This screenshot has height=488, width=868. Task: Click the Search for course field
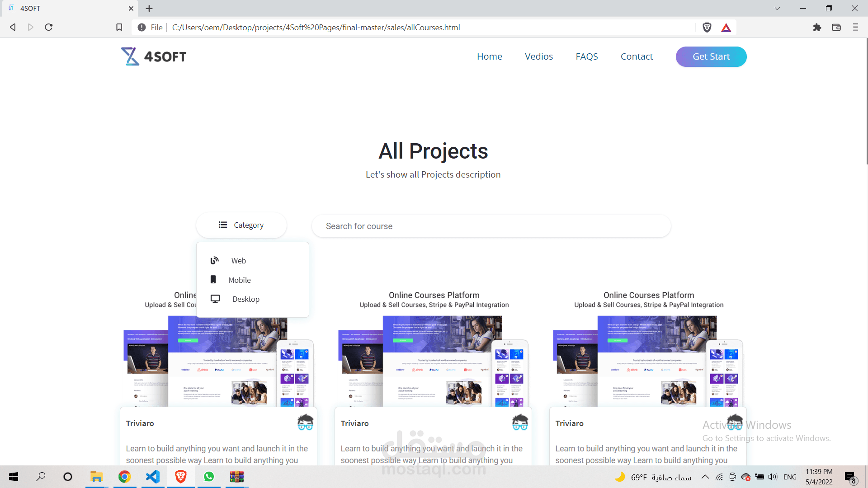(491, 226)
